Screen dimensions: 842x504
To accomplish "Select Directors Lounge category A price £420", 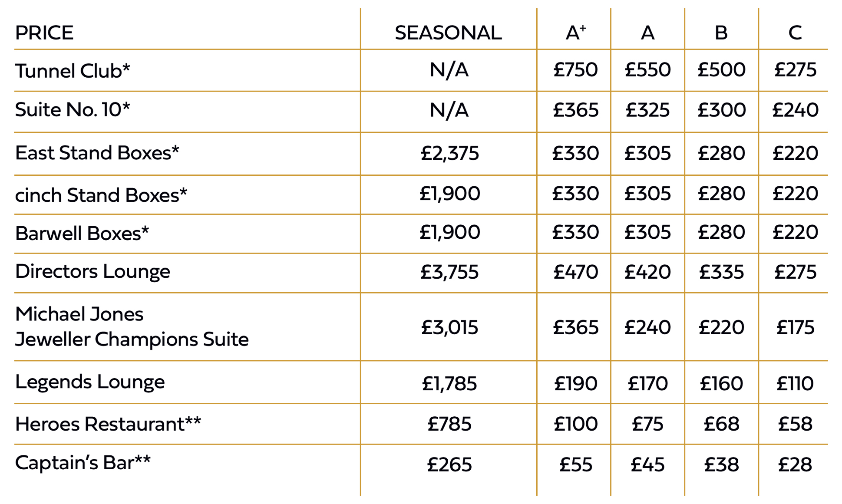I will pos(647,272).
